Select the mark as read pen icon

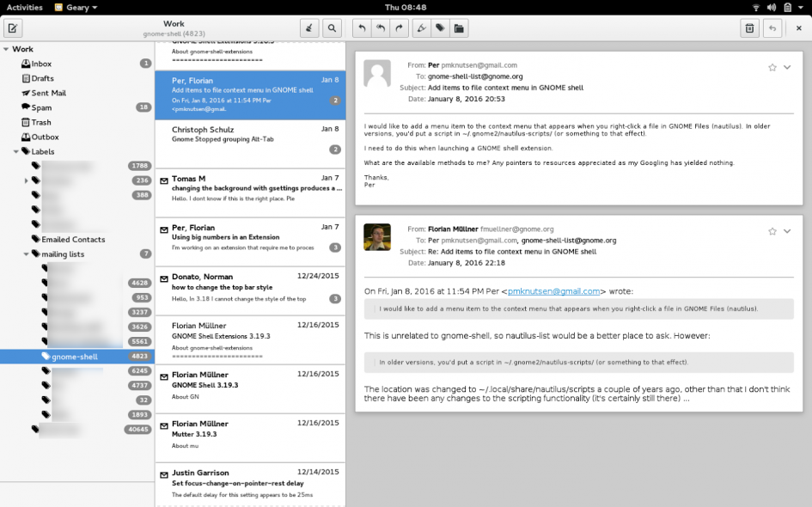[x=420, y=27]
